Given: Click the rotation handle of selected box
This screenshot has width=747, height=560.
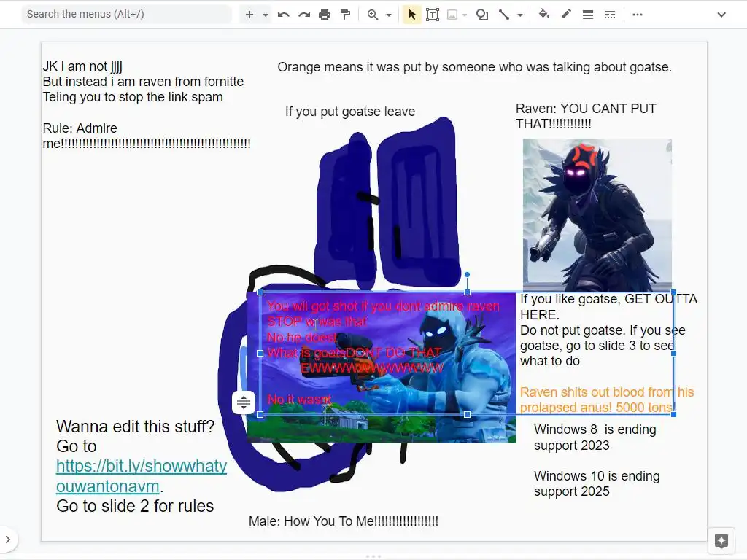Looking at the screenshot, I should (468, 275).
